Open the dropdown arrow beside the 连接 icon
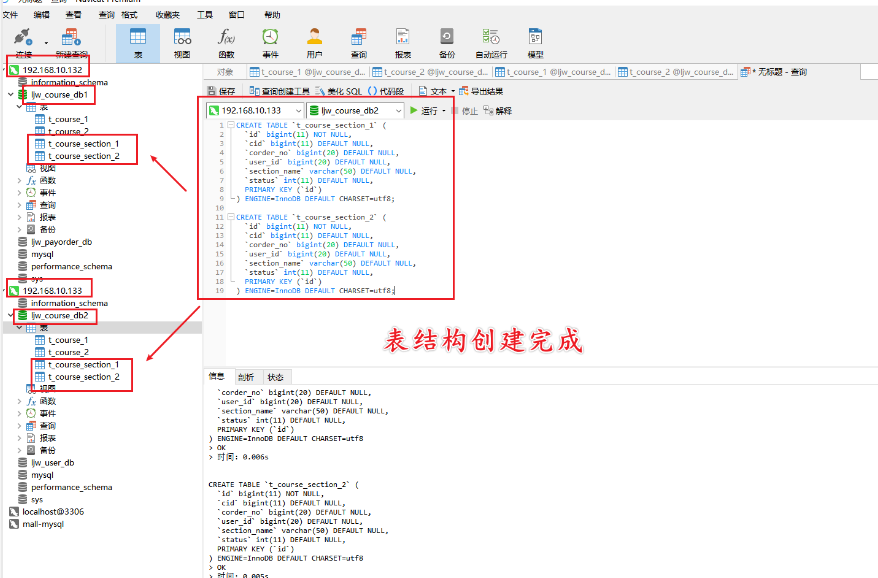This screenshot has width=878, height=578. click(46, 43)
